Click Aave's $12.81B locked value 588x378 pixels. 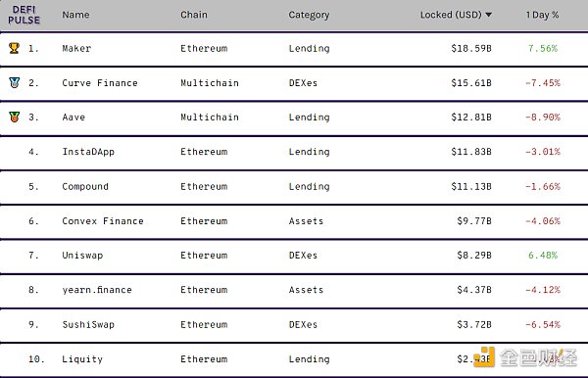(471, 118)
